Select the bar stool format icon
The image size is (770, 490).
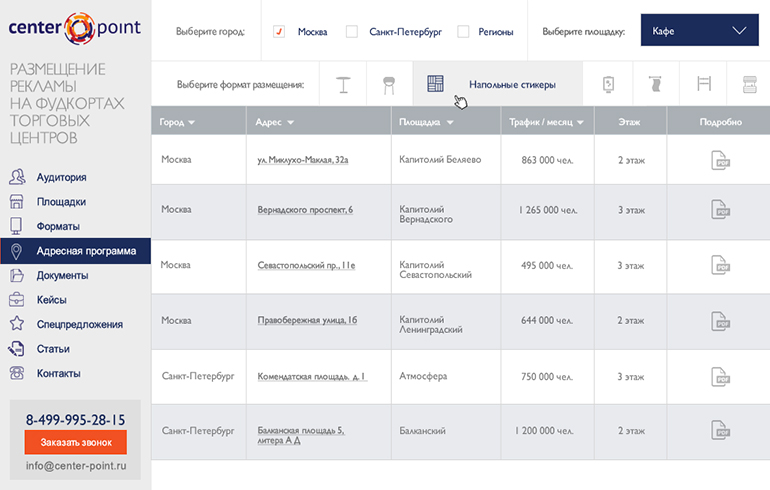[x=389, y=85]
